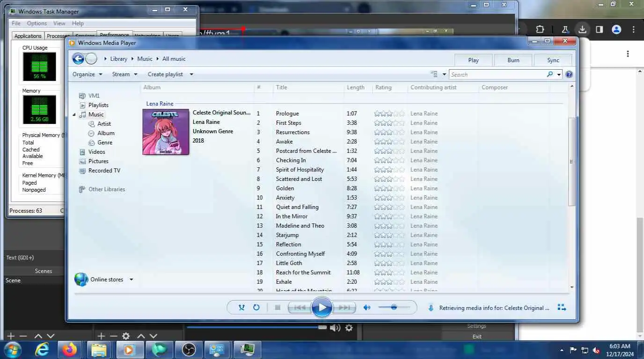Select VM1 library in navigation pane

coord(89,96)
